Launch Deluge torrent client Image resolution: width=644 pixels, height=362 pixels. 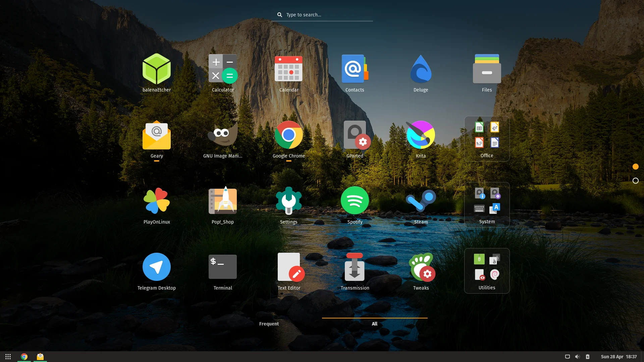(x=421, y=72)
